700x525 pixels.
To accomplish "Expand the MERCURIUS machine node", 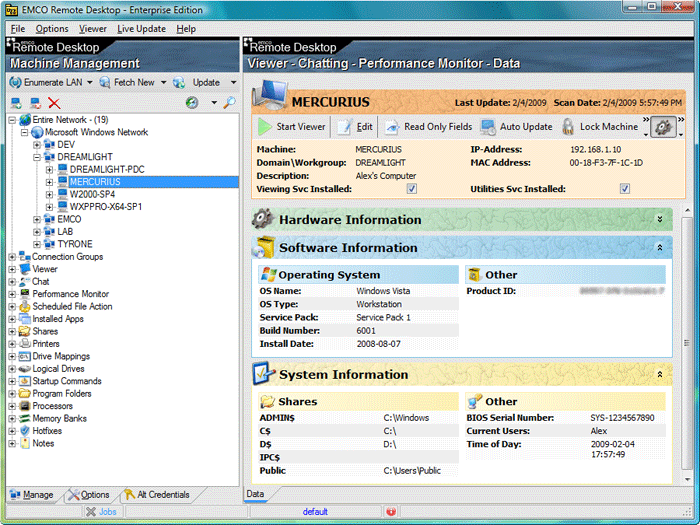I will 50,182.
